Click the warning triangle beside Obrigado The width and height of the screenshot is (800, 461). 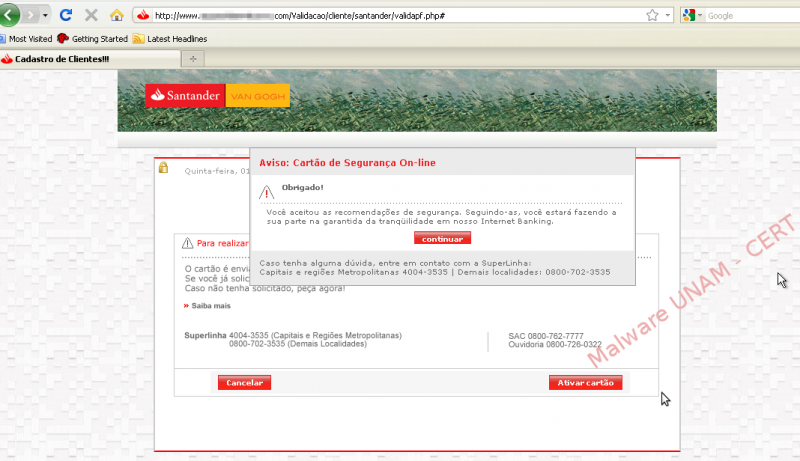[266, 192]
